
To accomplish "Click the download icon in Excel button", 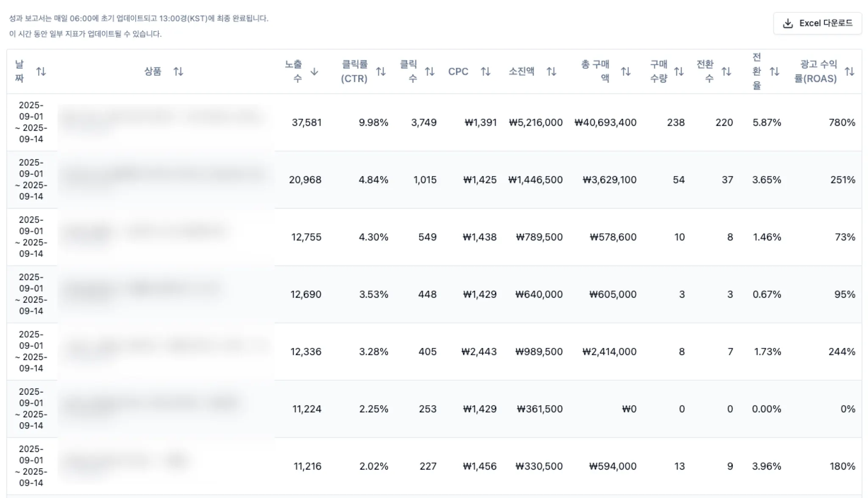I will tap(787, 23).
